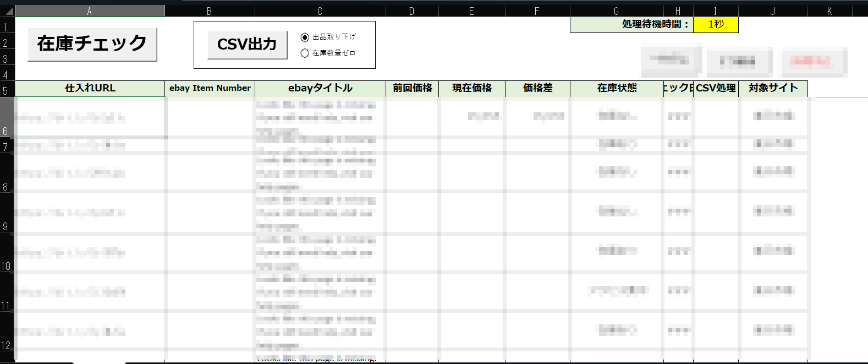Image resolution: width=868 pixels, height=364 pixels.
Task: Select the 前回価格 header cell
Action: [412, 89]
